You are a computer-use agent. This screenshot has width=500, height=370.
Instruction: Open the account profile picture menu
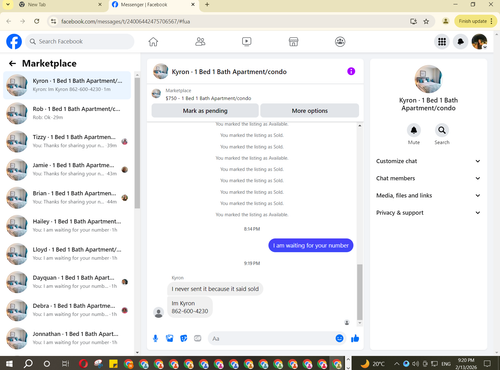pyautogui.click(x=479, y=42)
